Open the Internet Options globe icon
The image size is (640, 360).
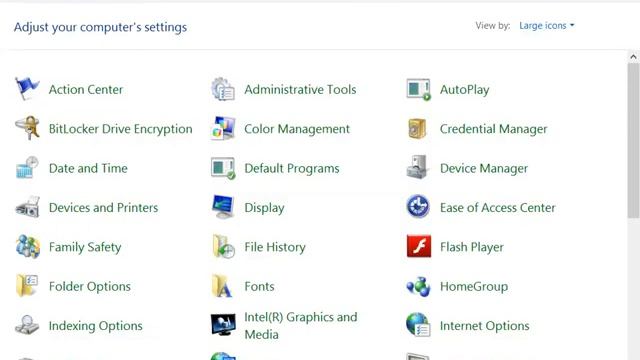coord(418,324)
